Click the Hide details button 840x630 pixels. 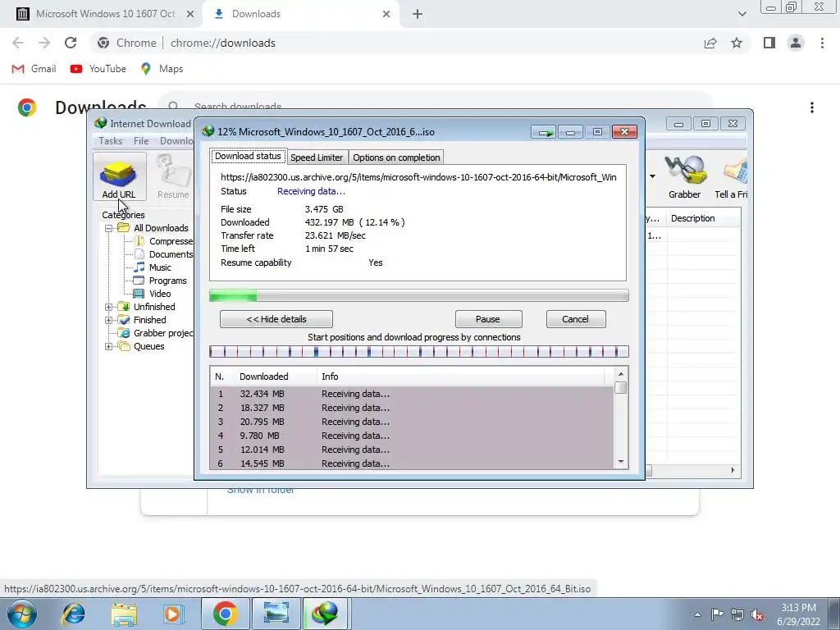click(276, 319)
